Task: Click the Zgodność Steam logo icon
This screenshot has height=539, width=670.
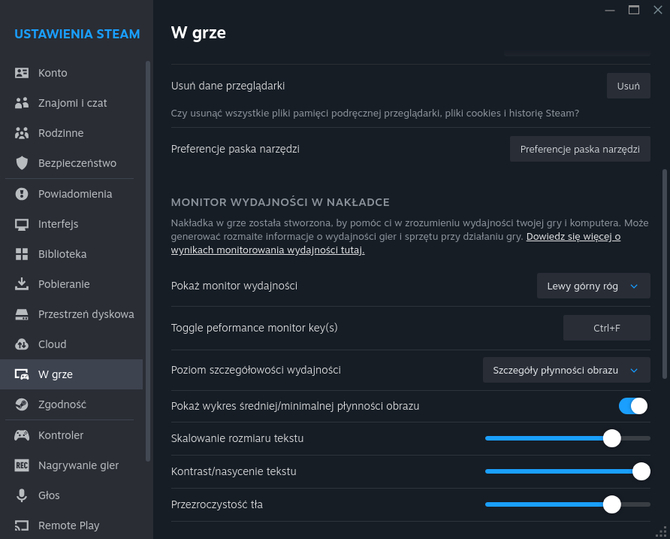Action: pos(22,404)
